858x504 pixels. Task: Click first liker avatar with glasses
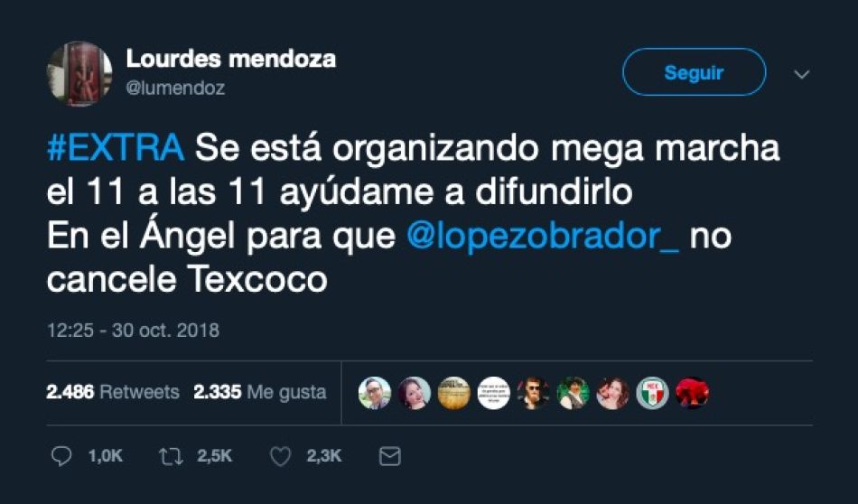point(375,393)
